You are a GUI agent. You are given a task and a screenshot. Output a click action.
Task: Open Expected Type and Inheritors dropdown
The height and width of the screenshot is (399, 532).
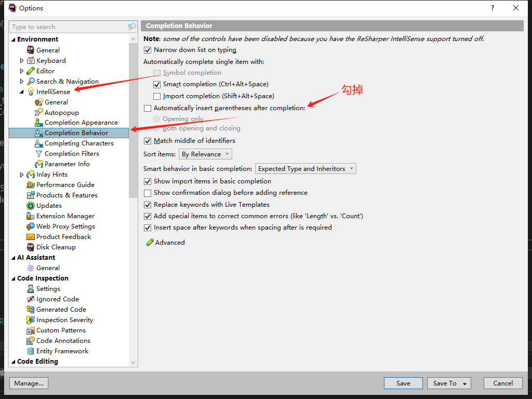(x=305, y=169)
